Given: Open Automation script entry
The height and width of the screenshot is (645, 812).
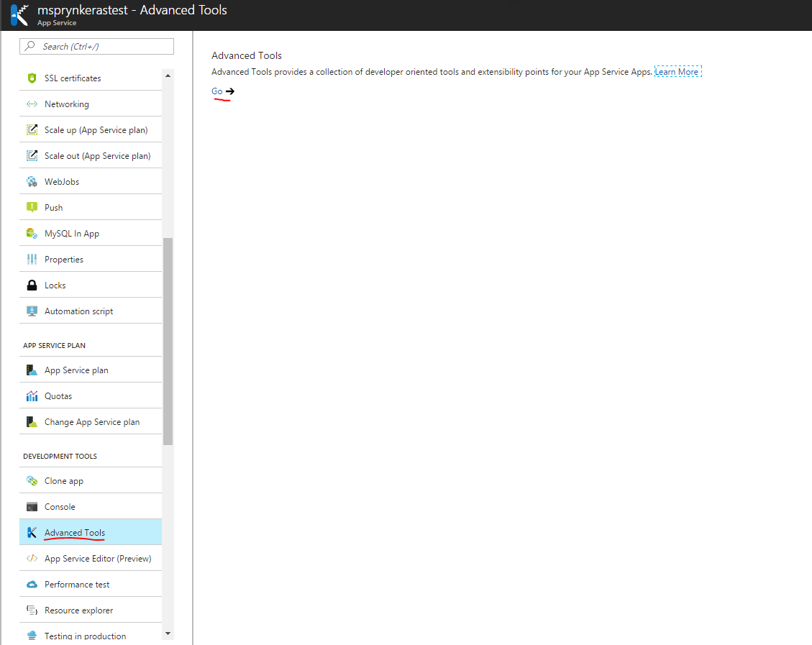Looking at the screenshot, I should pos(91,311).
